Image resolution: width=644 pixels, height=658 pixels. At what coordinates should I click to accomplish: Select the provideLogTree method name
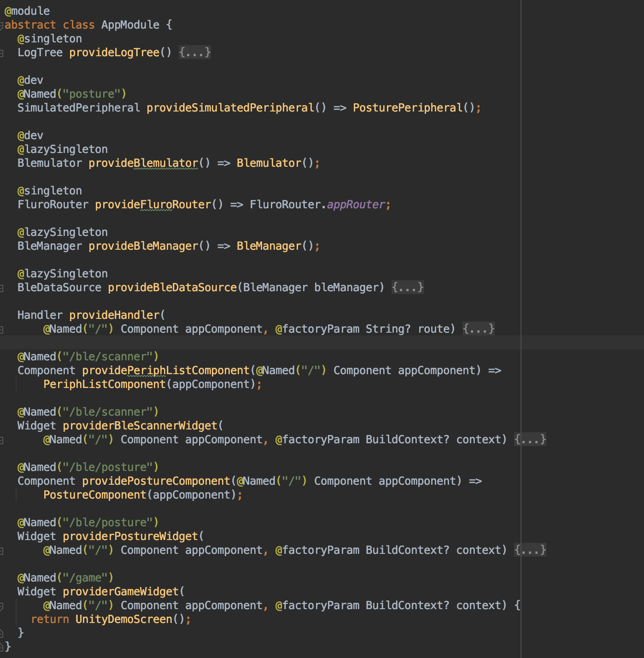pos(114,53)
